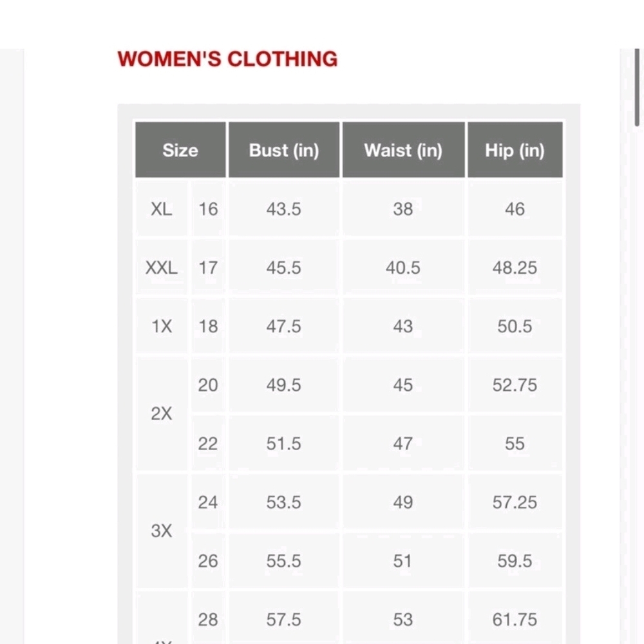Select the XL size cell
Image resolution: width=644 pixels, height=644 pixels.
tap(162, 209)
